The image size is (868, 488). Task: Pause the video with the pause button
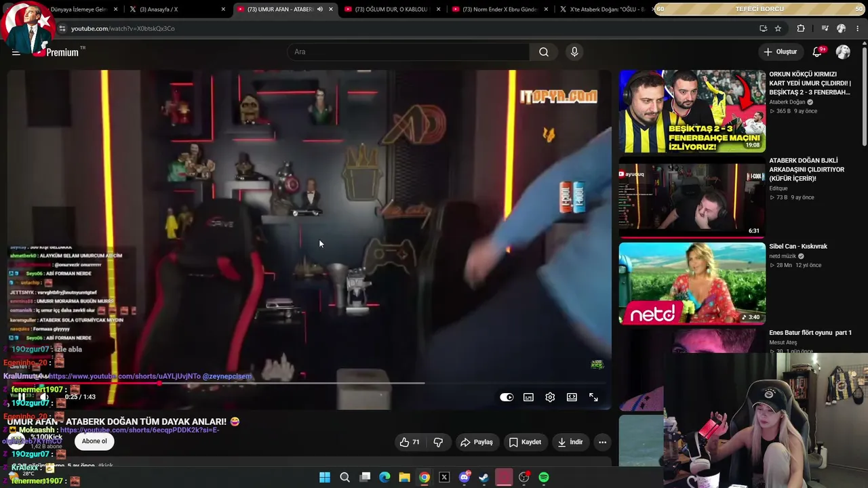coord(21,397)
